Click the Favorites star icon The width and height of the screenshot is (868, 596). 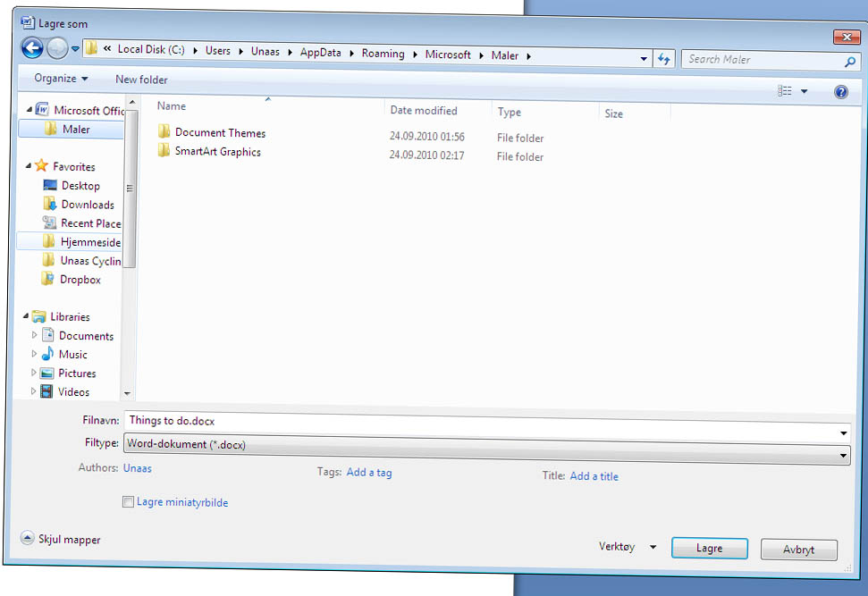(x=41, y=165)
